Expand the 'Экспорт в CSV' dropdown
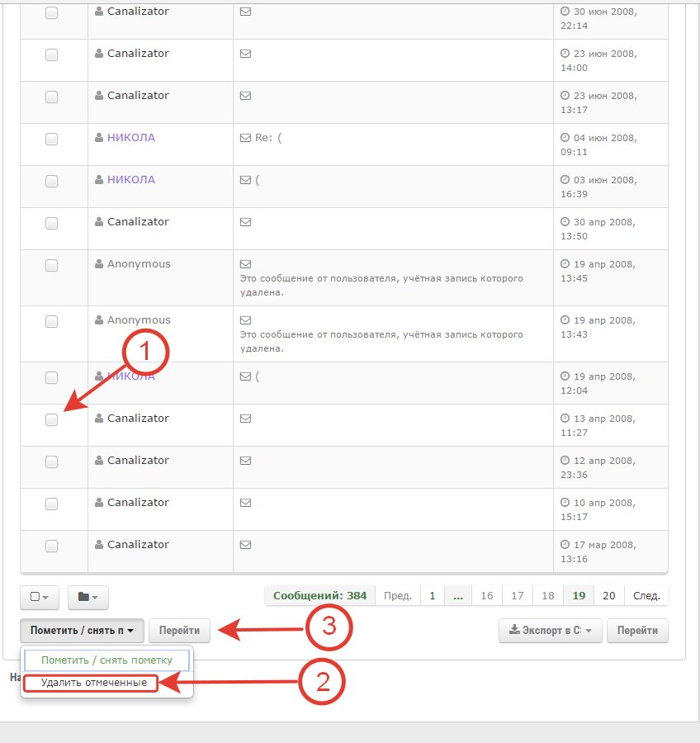Viewport: 700px width, 743px height. pyautogui.click(x=550, y=631)
